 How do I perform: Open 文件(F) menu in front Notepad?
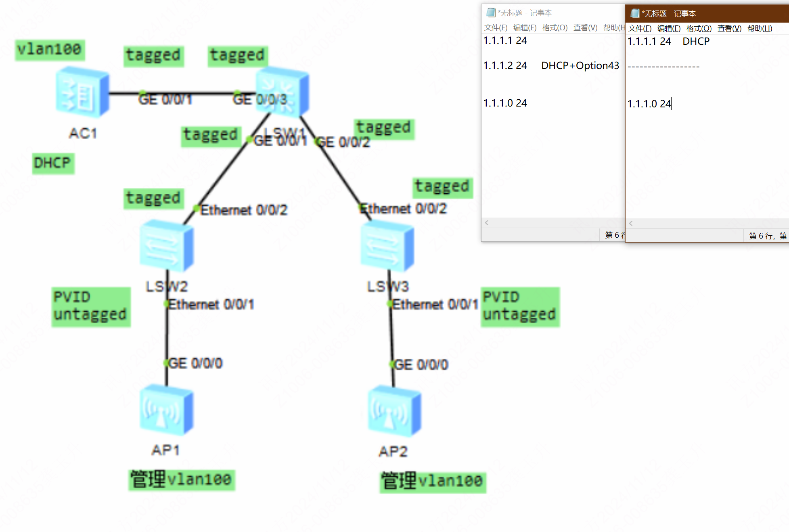(640, 29)
